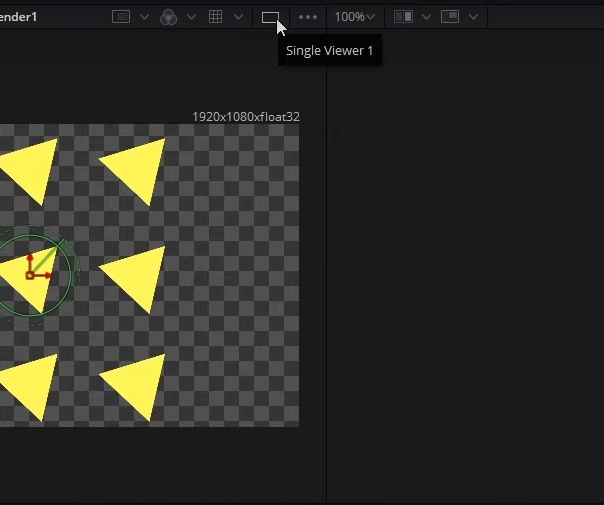The width and height of the screenshot is (604, 505).
Task: Open the Region of Interest dropdown arrow
Action: pos(144,17)
